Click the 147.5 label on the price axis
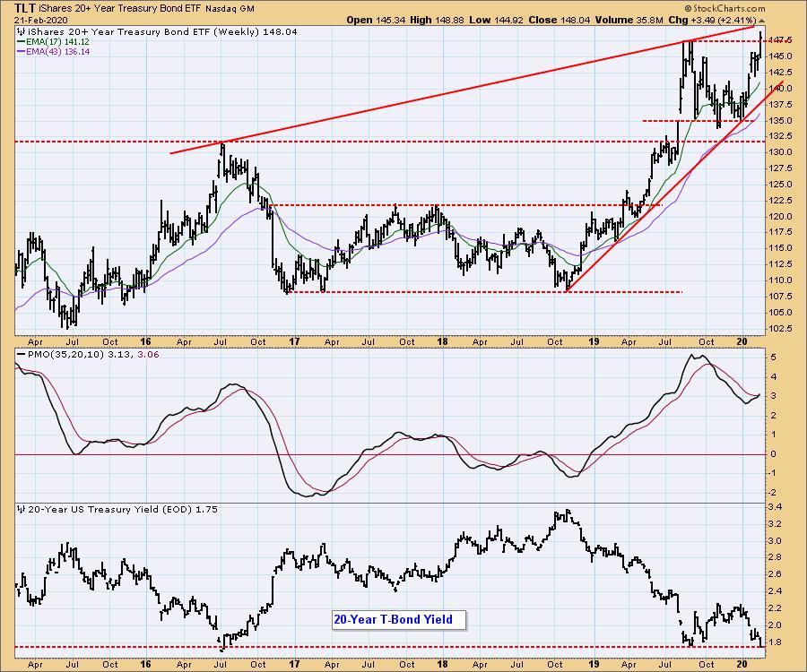Image resolution: width=807 pixels, height=672 pixels. (781, 40)
